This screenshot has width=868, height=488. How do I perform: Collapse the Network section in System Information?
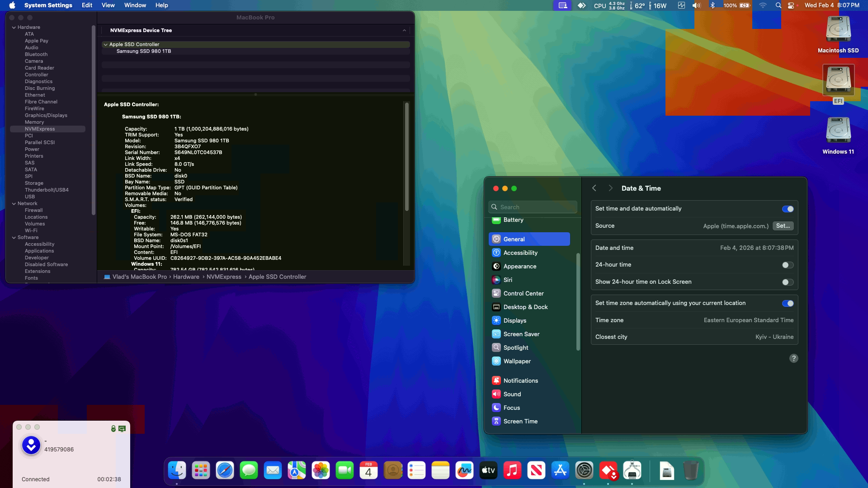pyautogui.click(x=14, y=204)
